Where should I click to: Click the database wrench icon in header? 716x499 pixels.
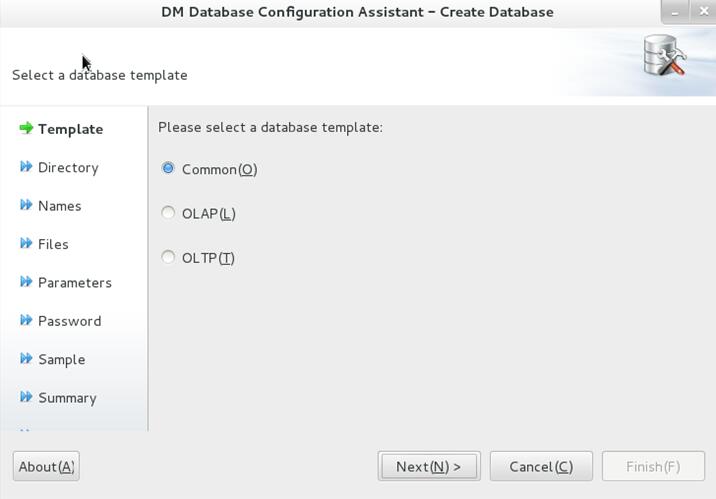pyautogui.click(x=664, y=56)
